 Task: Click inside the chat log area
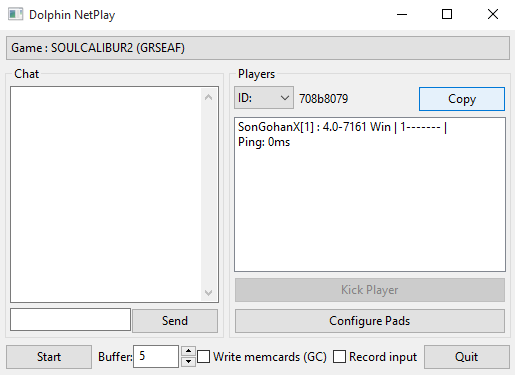[106, 195]
